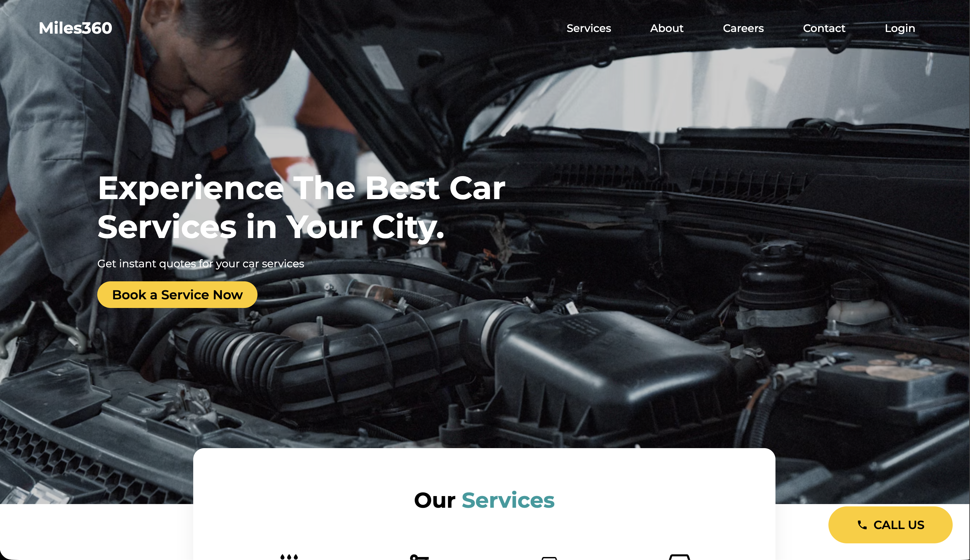Open the Services nav link
Image resolution: width=970 pixels, height=560 pixels.
click(x=589, y=28)
